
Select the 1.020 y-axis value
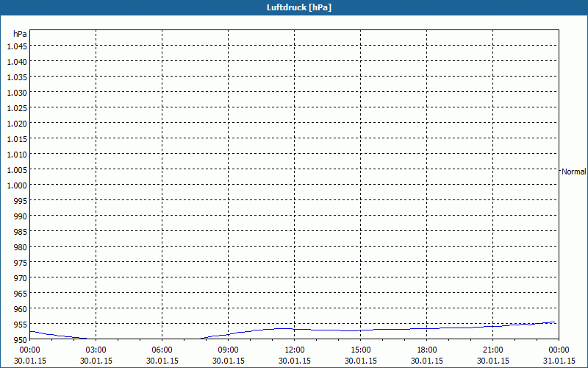[x=17, y=124]
